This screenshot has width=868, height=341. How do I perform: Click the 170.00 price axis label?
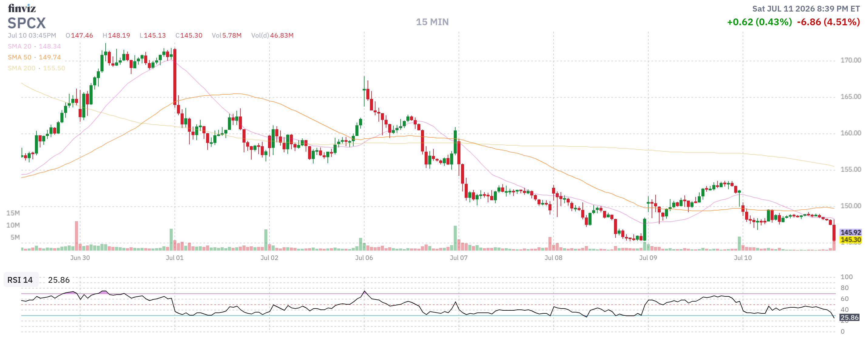click(x=850, y=60)
